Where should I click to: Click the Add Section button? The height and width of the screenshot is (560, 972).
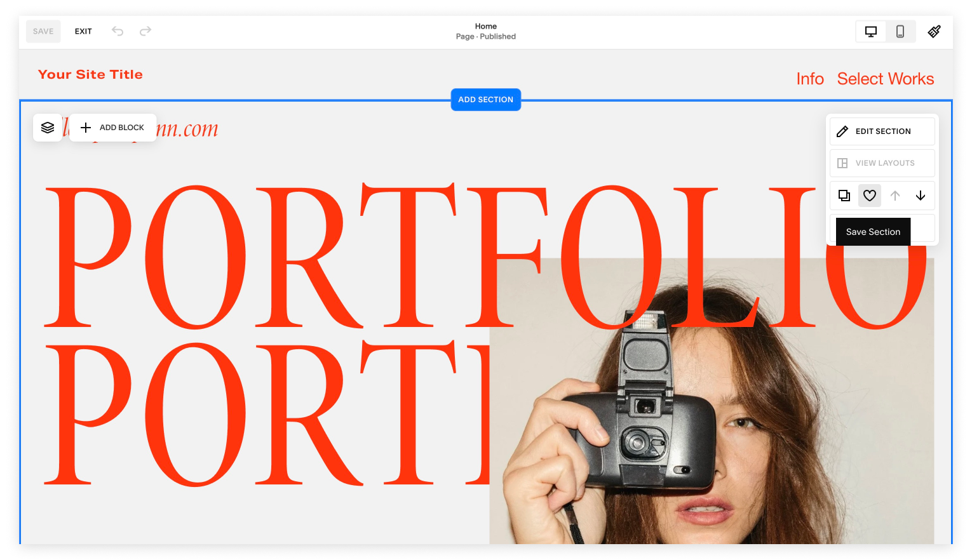tap(485, 99)
